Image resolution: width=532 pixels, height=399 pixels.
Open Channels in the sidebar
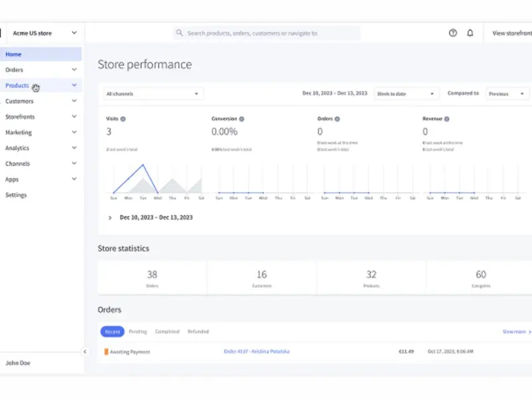(x=18, y=164)
